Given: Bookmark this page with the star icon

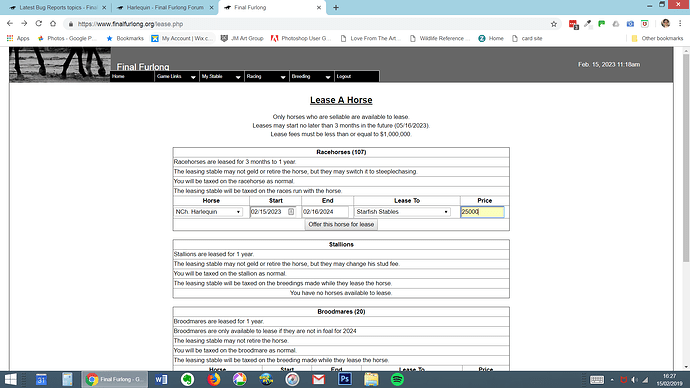Looking at the screenshot, I should 554,24.
